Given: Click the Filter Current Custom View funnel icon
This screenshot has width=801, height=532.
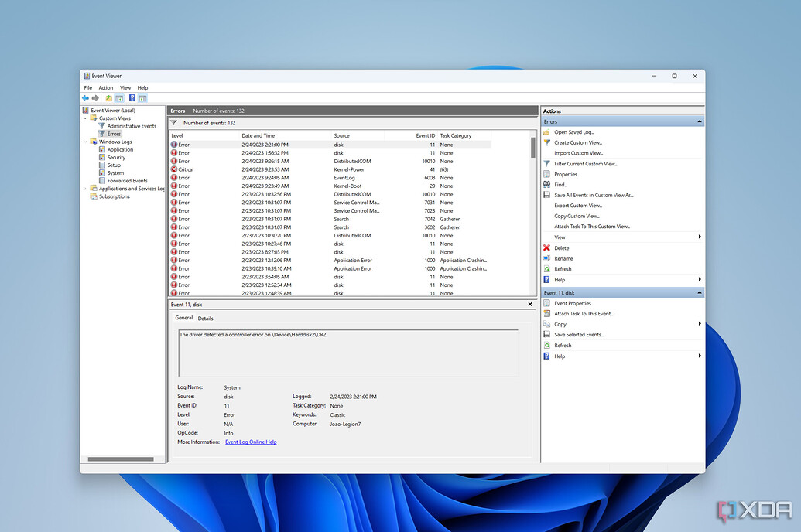Looking at the screenshot, I should (546, 164).
